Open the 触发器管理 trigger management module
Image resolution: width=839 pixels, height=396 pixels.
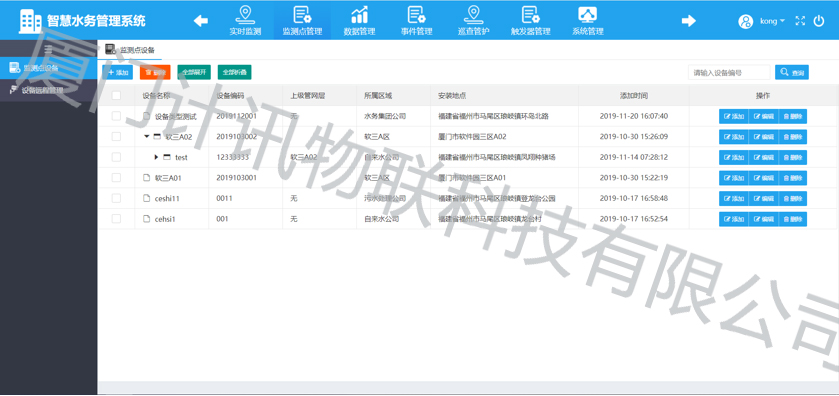[530, 20]
